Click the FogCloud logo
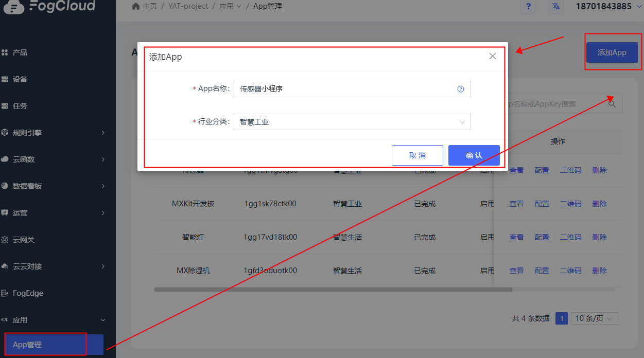 click(x=49, y=7)
